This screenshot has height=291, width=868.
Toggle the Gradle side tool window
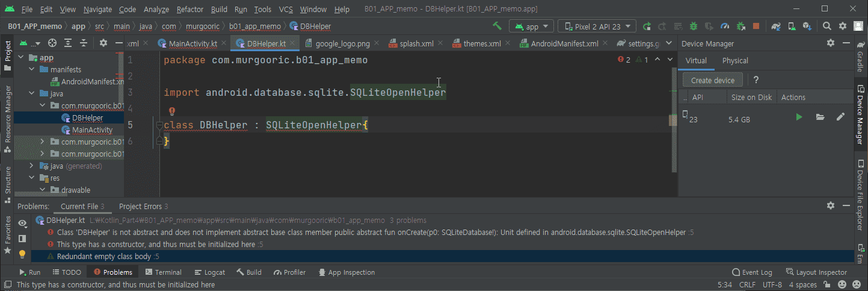[x=860, y=58]
